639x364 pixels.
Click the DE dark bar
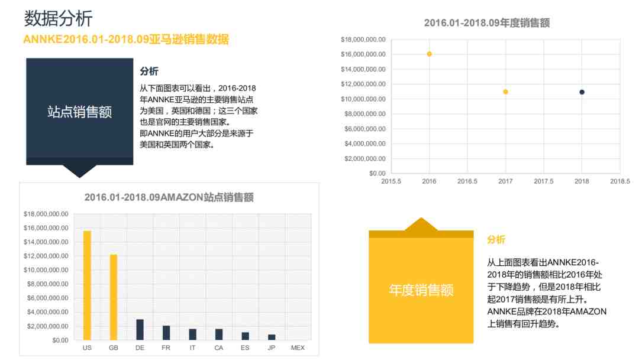tap(140, 329)
